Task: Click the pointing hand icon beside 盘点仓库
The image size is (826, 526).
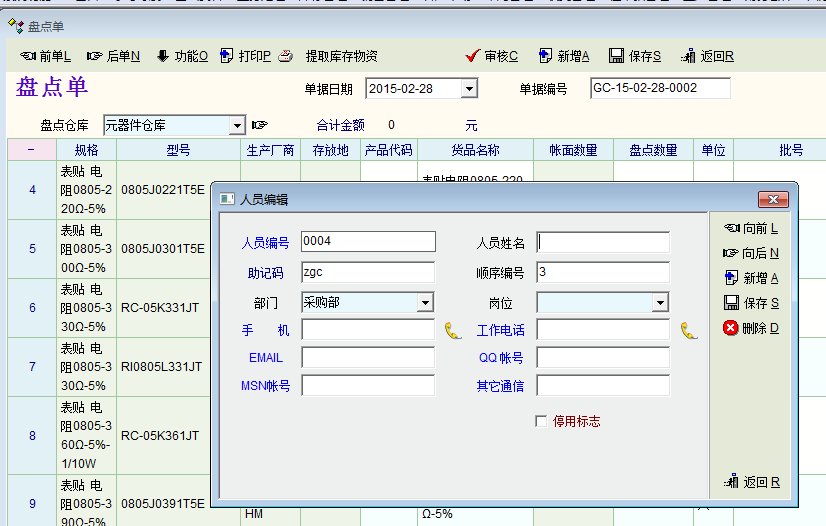Action: click(260, 125)
